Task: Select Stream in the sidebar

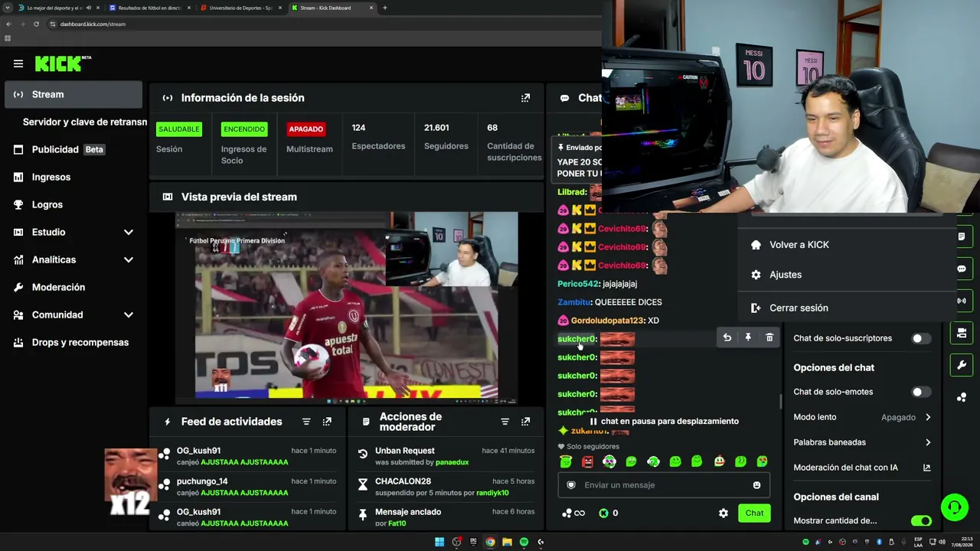Action: [x=73, y=94]
